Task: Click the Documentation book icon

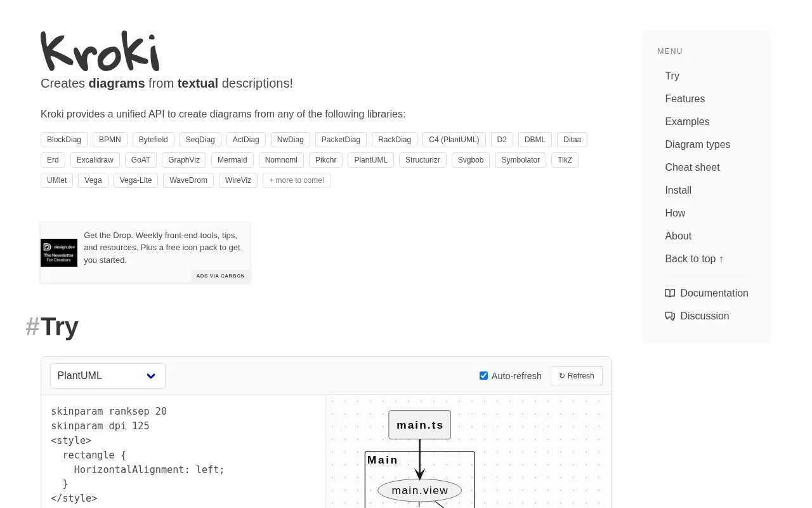Action: [x=670, y=293]
